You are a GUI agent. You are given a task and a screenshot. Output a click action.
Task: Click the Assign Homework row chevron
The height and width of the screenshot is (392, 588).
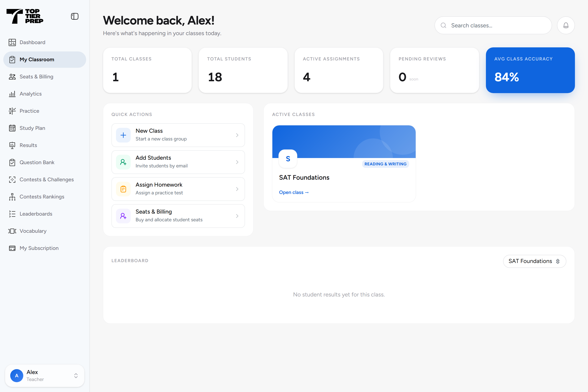(237, 189)
